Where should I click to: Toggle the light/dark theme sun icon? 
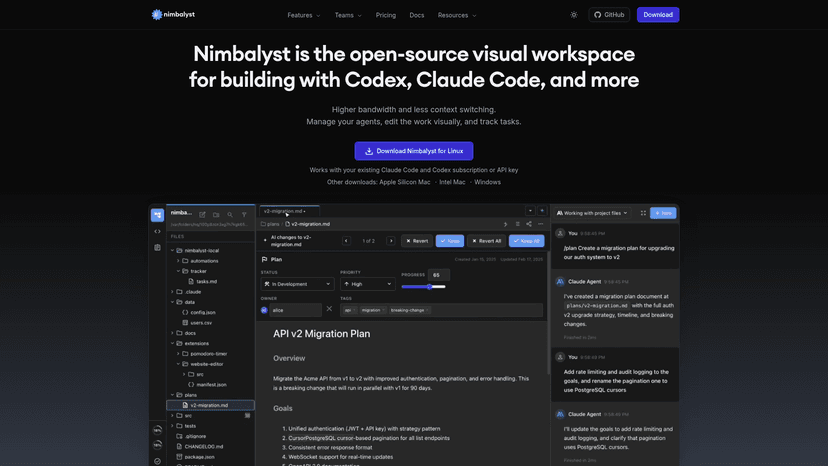click(x=573, y=15)
